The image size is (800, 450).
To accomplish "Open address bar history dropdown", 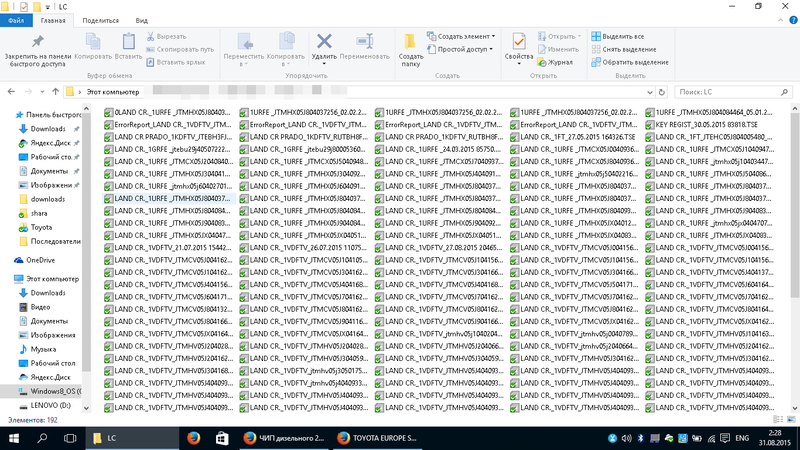I will [649, 92].
